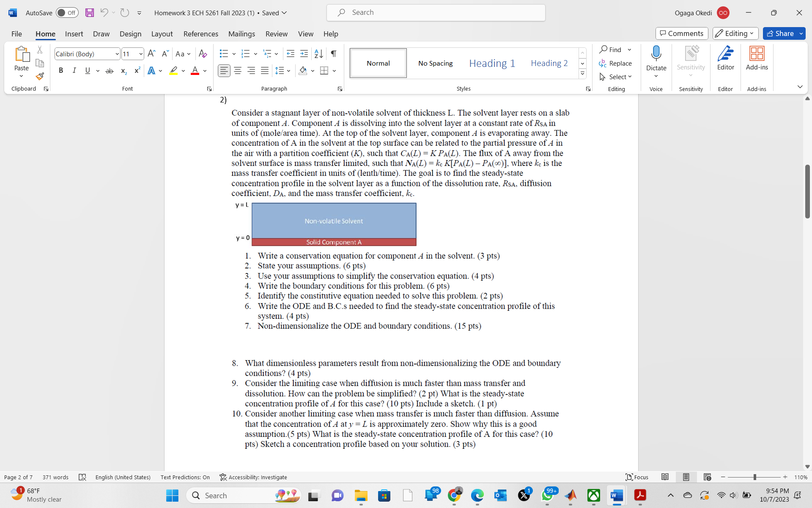Apply the Heading 1 style

[x=492, y=63]
